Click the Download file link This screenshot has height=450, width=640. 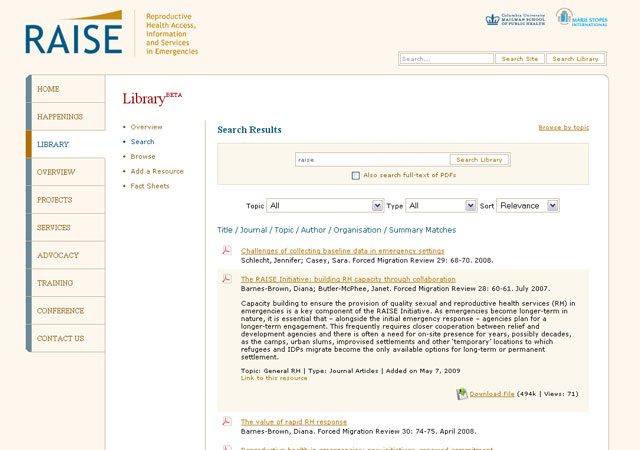click(491, 394)
